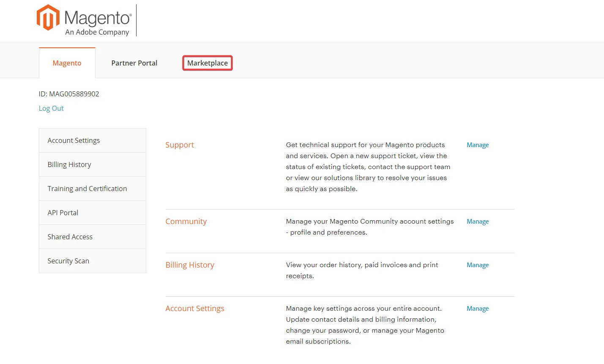
Task: Click the Log Out link
Action: (51, 108)
